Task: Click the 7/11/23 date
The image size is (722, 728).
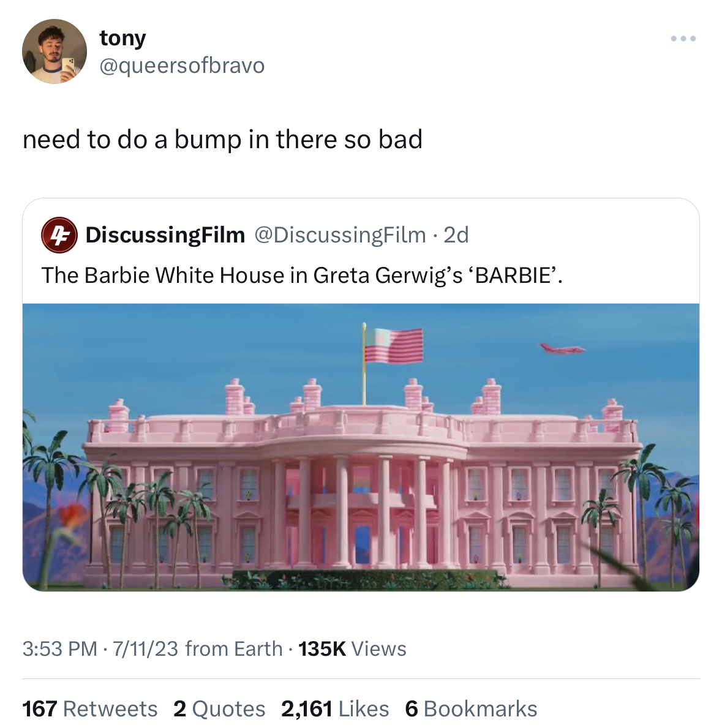Action: pos(145,648)
